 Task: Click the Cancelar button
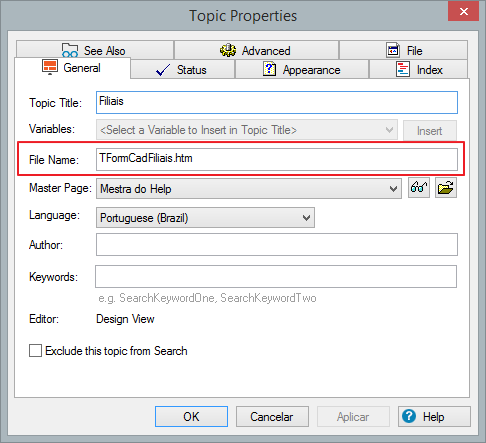272,416
